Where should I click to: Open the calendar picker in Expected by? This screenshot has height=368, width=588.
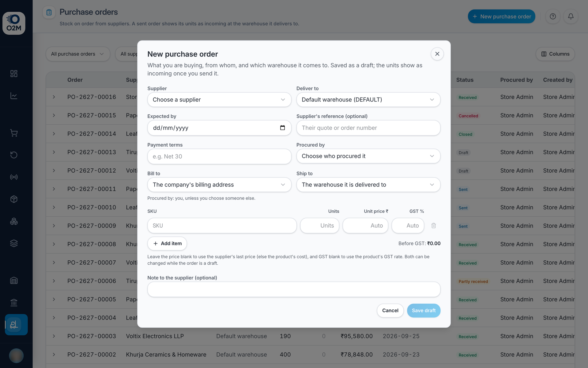282,128
